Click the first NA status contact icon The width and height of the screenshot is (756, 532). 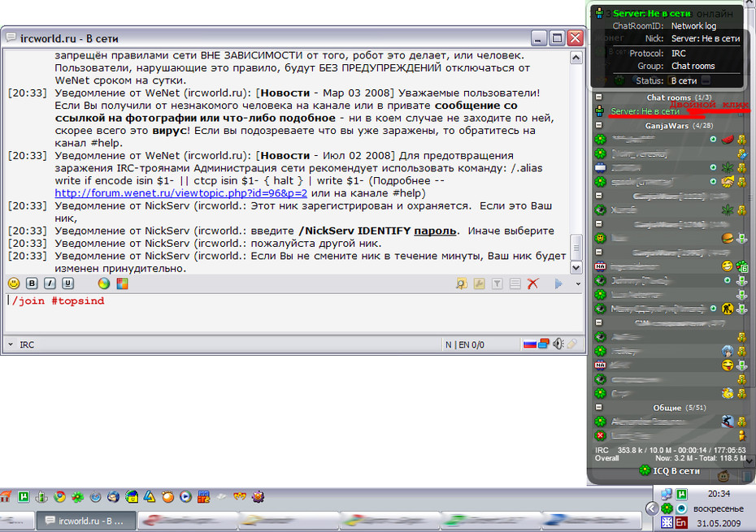600,266
